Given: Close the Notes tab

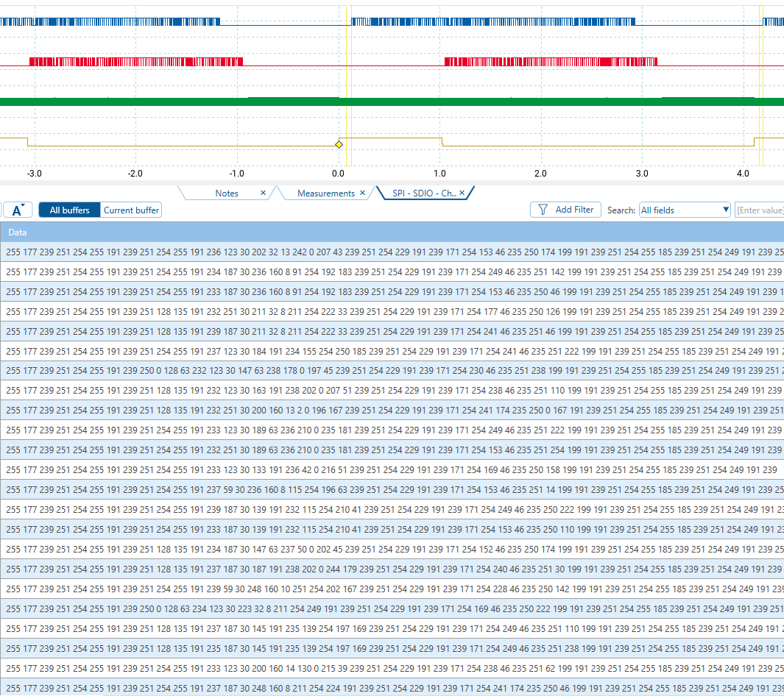Looking at the screenshot, I should pos(263,193).
